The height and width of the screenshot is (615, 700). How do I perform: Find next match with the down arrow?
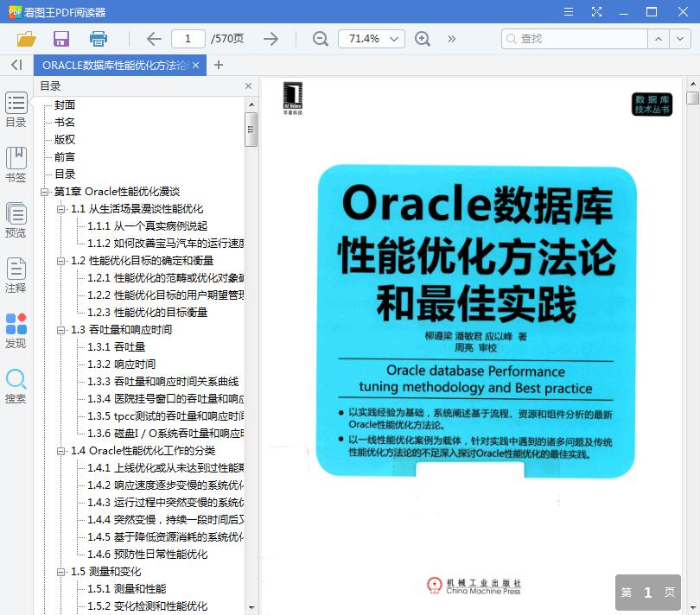point(680,39)
